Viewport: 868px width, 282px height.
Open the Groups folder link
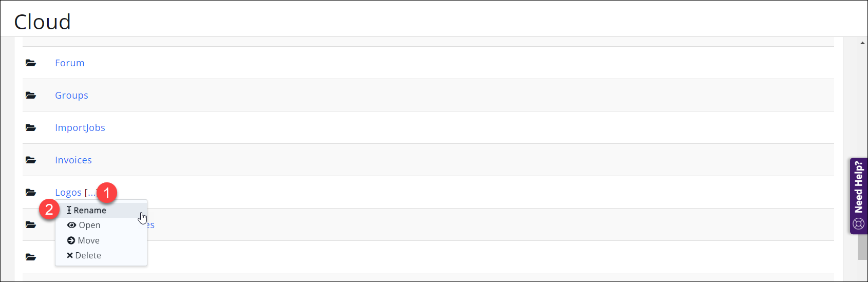click(71, 96)
